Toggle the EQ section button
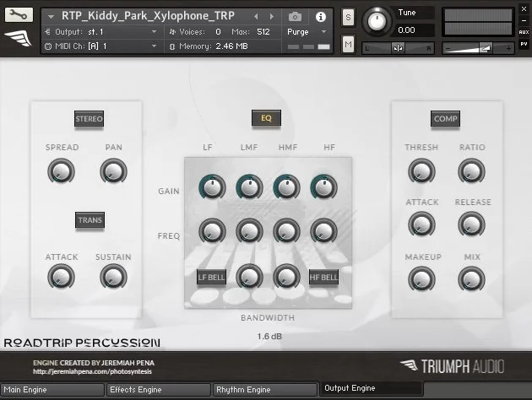 pos(266,118)
